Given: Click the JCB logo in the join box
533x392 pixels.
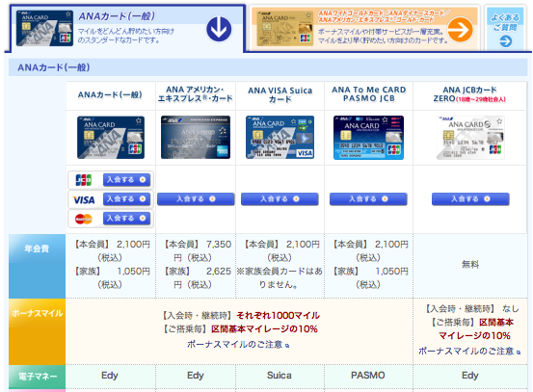Looking at the screenshot, I should point(84,180).
